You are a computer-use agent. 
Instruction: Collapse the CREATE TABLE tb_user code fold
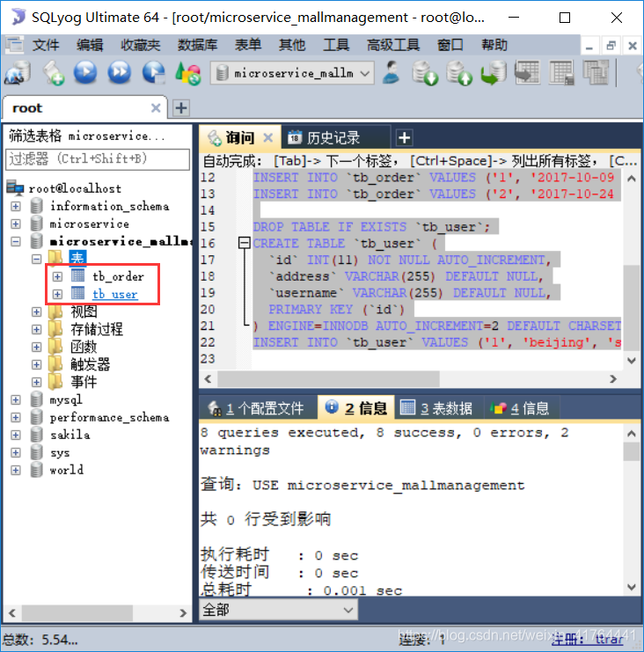click(244, 243)
